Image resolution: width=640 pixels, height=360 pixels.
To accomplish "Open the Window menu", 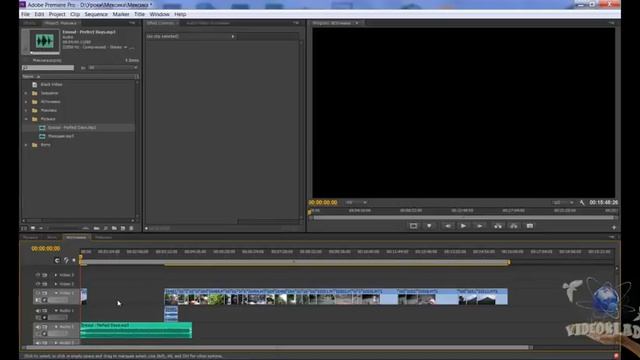I will (160, 14).
